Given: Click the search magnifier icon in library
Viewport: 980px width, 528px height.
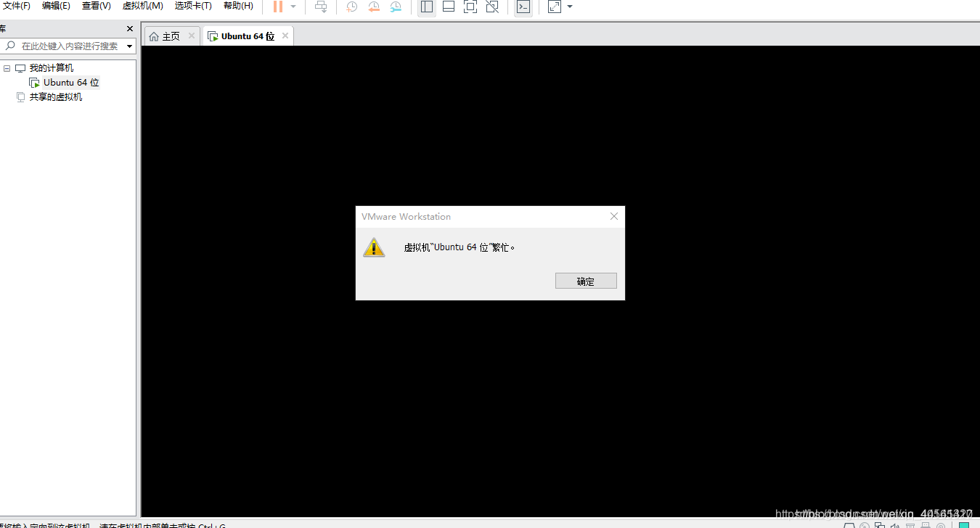Looking at the screenshot, I should pyautogui.click(x=10, y=46).
